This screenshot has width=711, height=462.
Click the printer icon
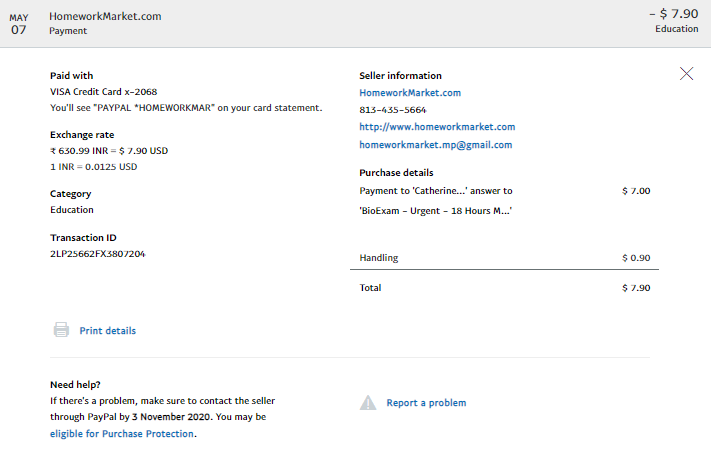(61, 330)
